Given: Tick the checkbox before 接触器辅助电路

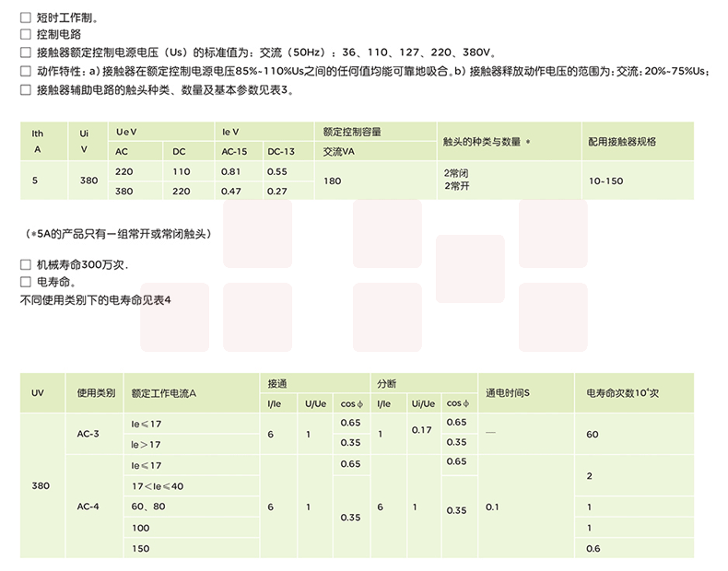Looking at the screenshot, I should 25,89.
